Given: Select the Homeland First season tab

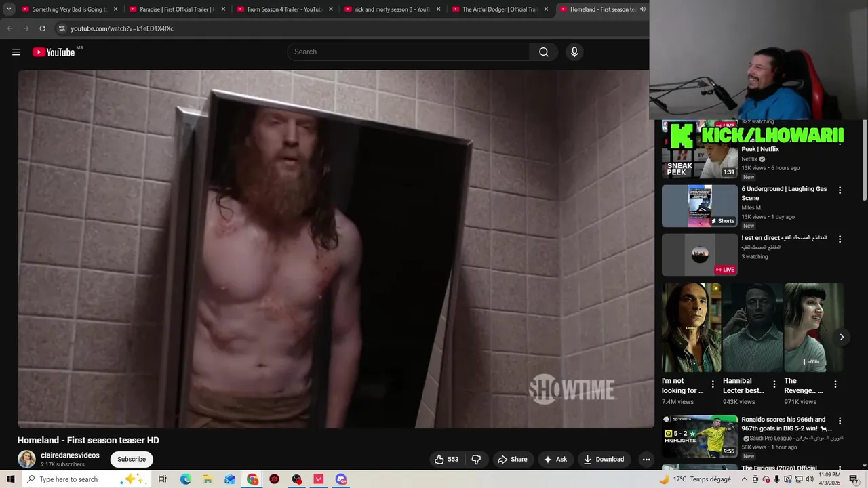Looking at the screenshot, I should [x=602, y=9].
